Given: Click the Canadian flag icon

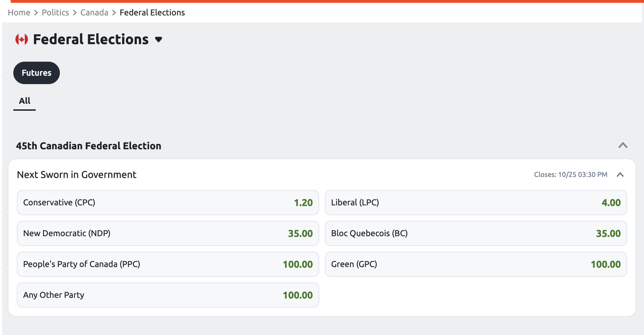Looking at the screenshot, I should [x=22, y=39].
